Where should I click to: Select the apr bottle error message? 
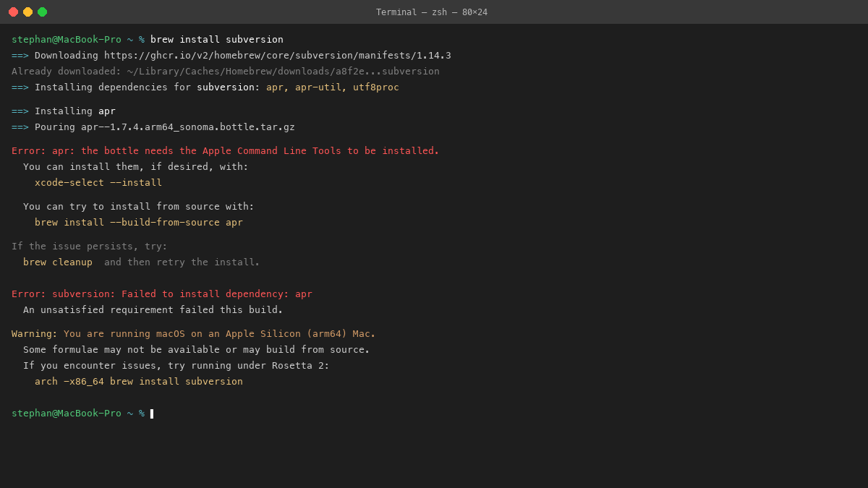point(224,150)
